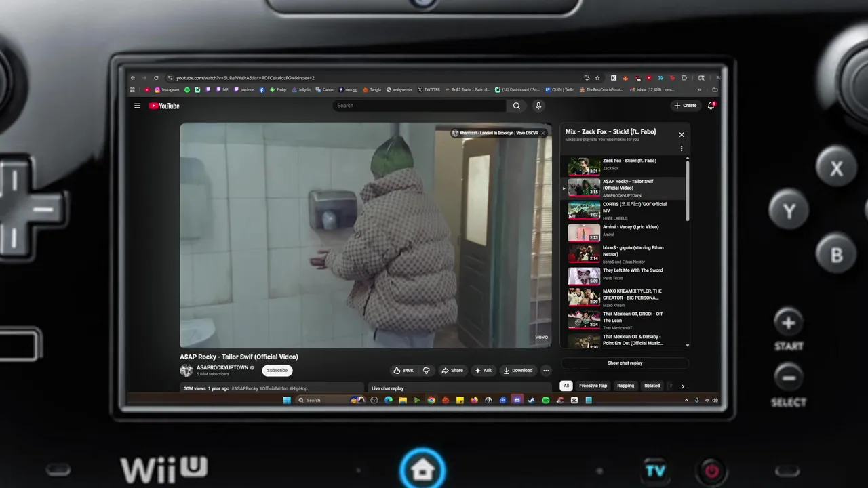Viewport: 868px width, 488px height.
Task: Open Chrome extensions puzzle icon
Action: 684,78
